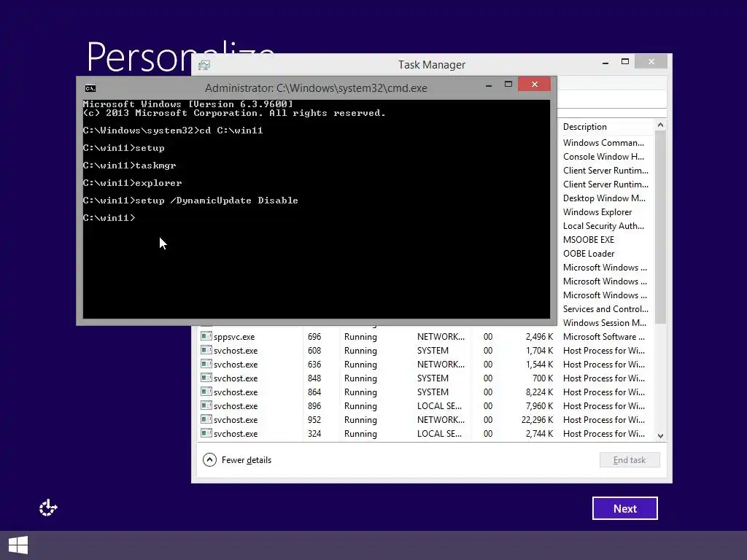Click SYSTEM user of PID 608

pos(433,351)
